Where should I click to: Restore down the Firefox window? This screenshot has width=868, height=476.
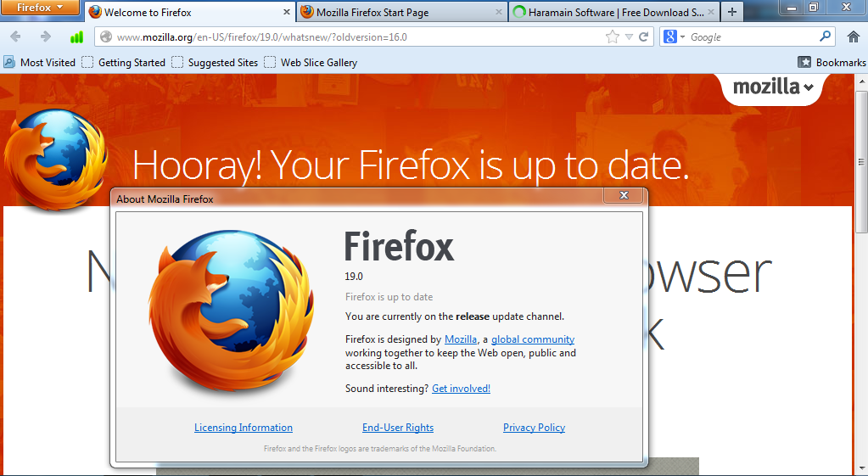[814, 7]
